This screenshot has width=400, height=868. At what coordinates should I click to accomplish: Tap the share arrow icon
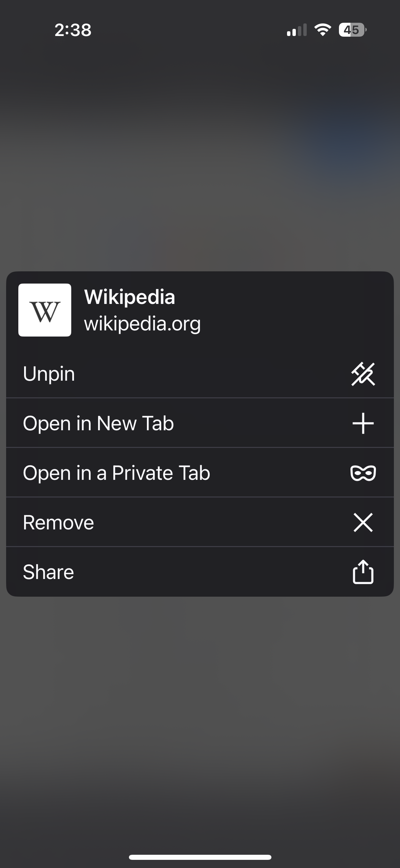[363, 572]
